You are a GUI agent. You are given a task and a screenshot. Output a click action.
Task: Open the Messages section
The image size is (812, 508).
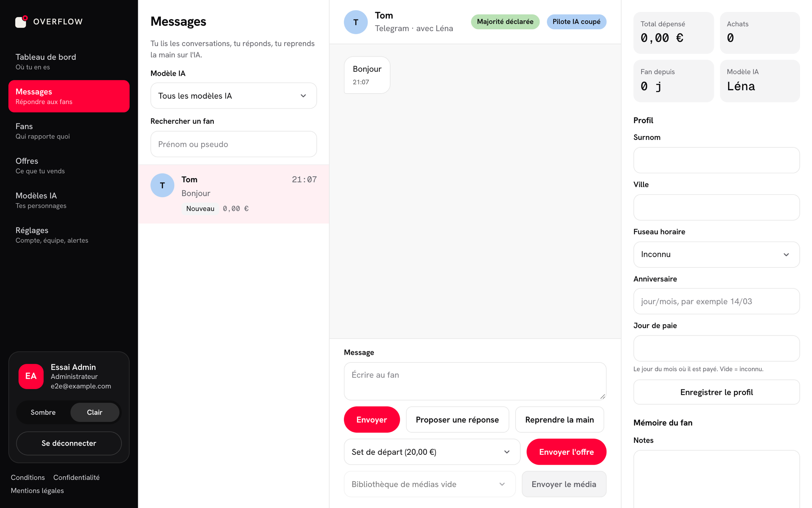click(x=69, y=96)
